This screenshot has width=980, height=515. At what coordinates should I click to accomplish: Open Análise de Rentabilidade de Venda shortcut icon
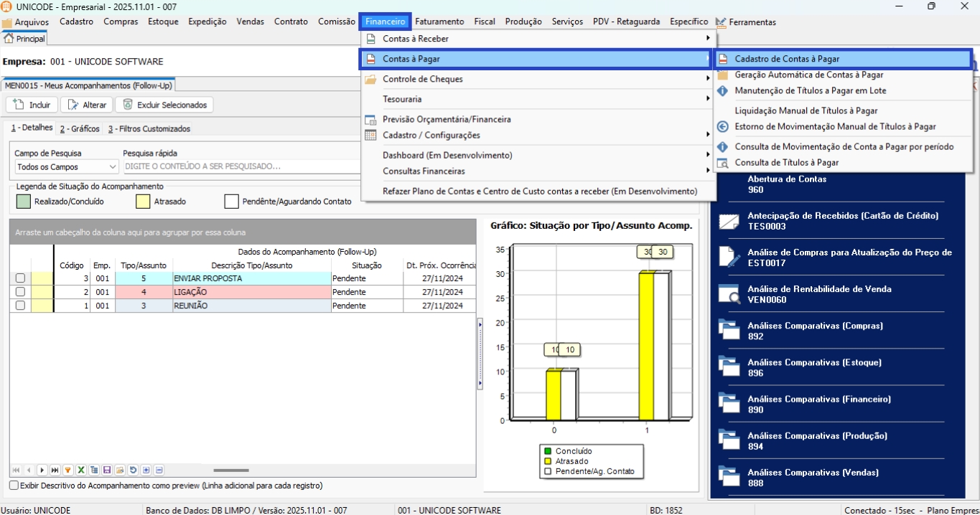click(729, 294)
